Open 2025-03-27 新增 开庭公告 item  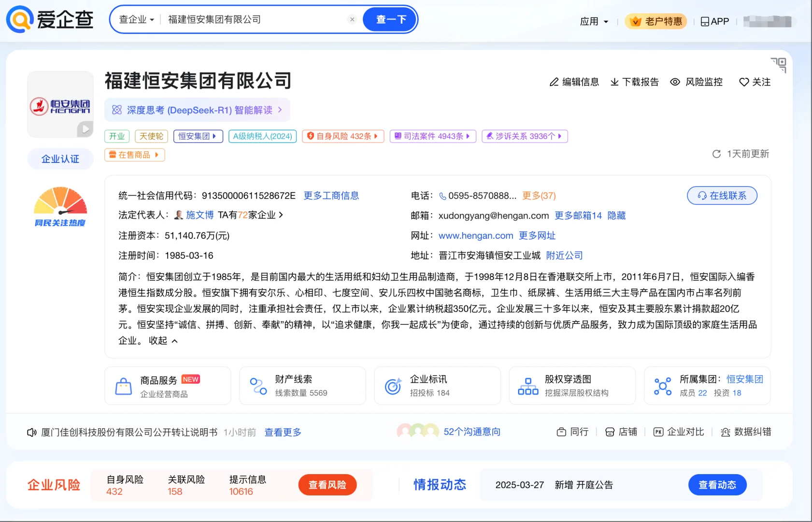(x=554, y=485)
